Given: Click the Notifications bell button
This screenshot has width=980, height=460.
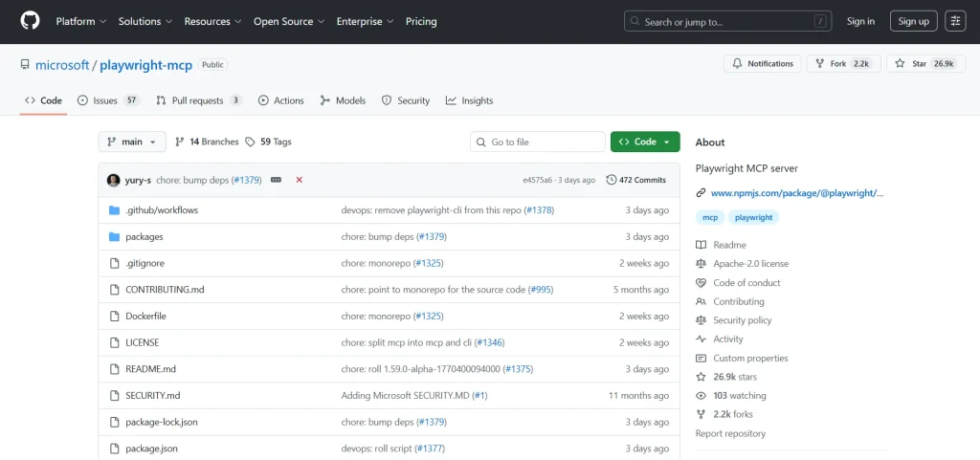Looking at the screenshot, I should pos(762,64).
